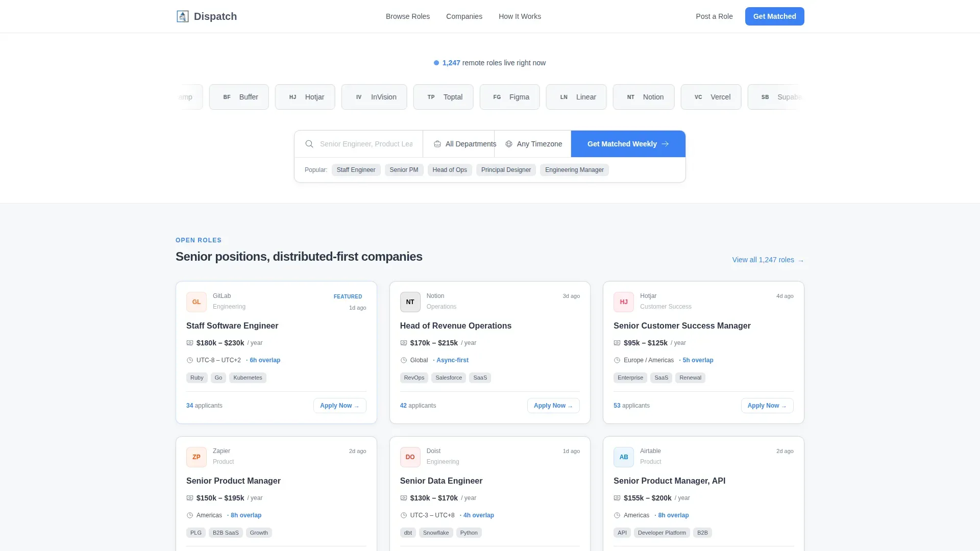This screenshot has width=980, height=551.
Task: Click the Airtable AB logo badge
Action: [x=624, y=457]
